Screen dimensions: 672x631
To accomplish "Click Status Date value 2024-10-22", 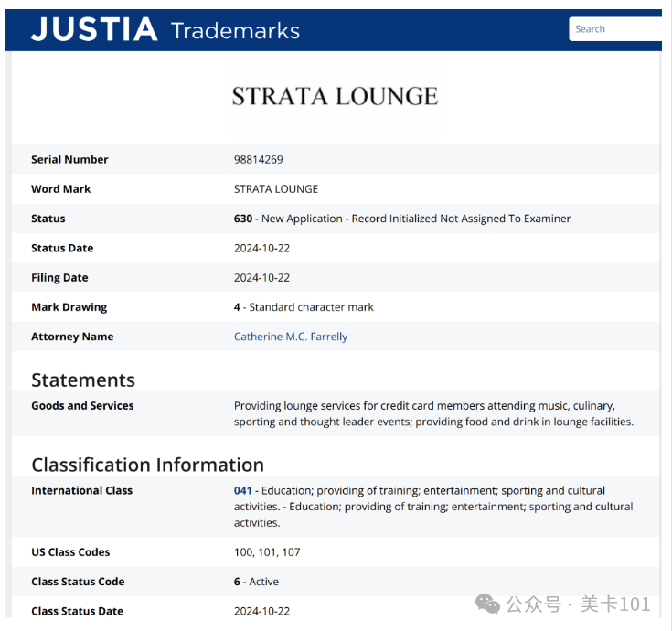I will click(x=261, y=248).
